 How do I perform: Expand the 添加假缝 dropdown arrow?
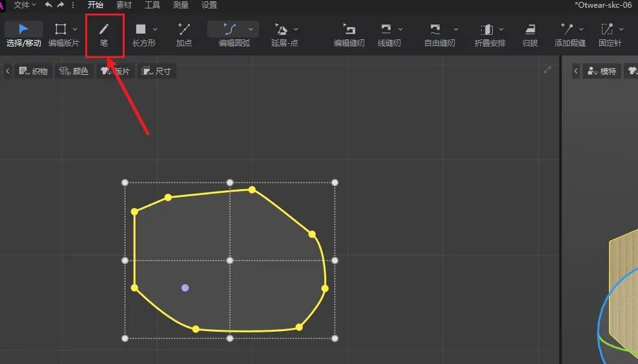581,29
